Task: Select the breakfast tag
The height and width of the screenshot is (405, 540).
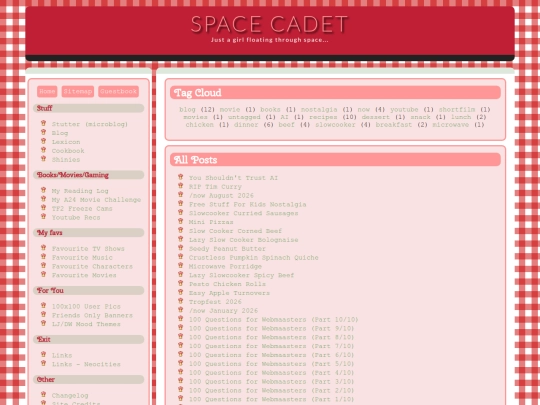Action: (x=394, y=125)
